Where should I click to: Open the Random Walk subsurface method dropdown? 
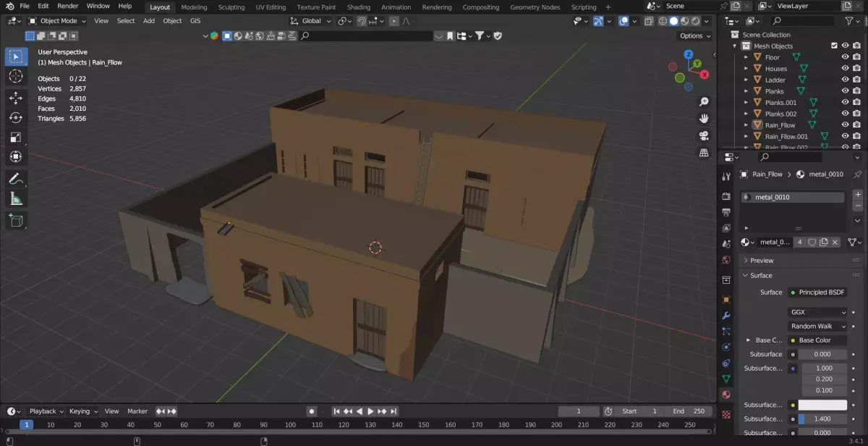tap(817, 326)
